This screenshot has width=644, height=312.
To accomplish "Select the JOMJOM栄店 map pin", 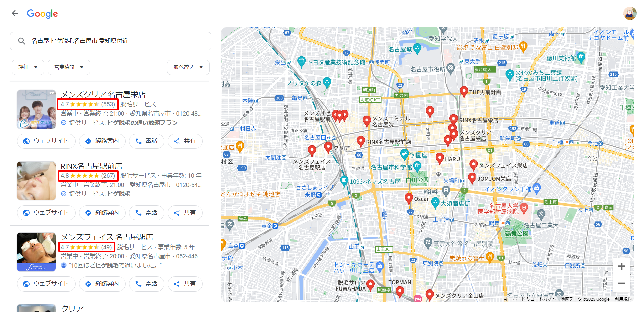I will (x=472, y=178).
